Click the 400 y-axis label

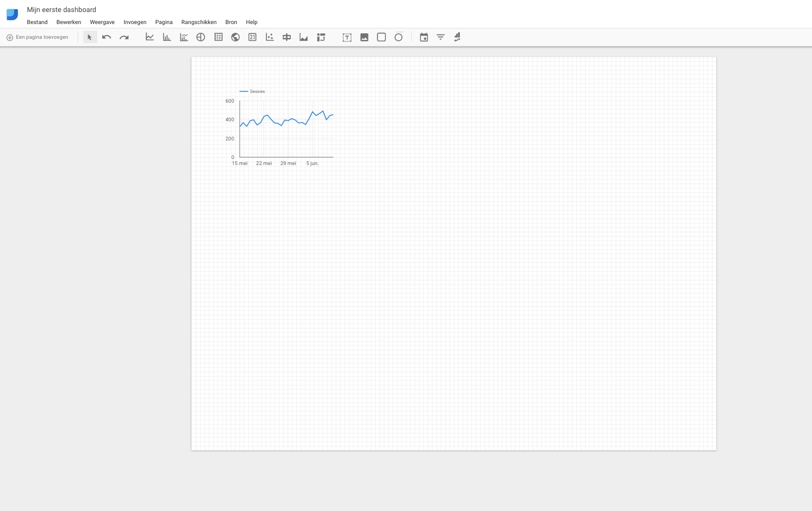(230, 120)
